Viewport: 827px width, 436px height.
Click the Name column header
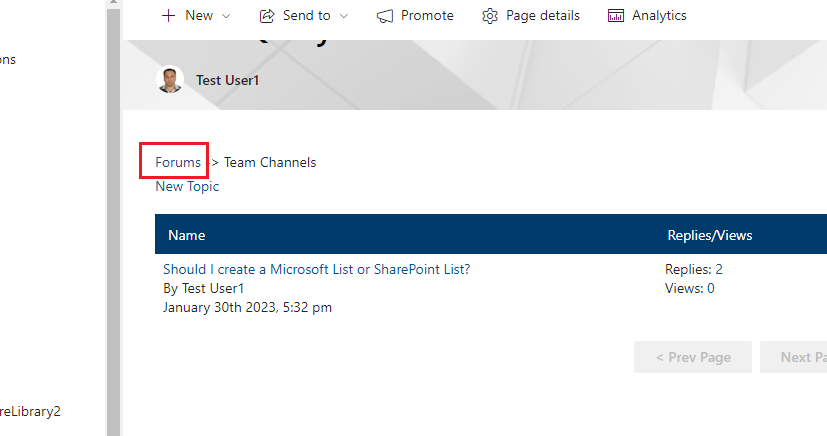point(186,235)
